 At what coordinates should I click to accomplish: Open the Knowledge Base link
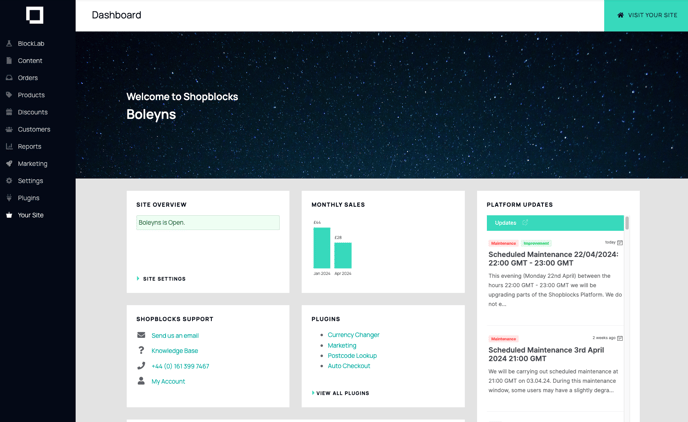pyautogui.click(x=175, y=350)
